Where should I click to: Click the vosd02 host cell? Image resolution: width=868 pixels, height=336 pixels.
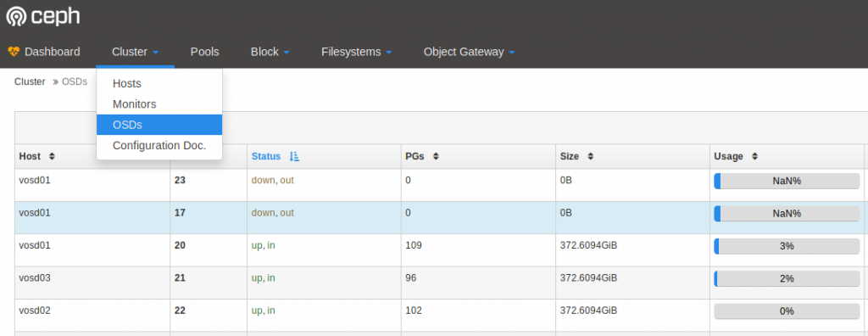pos(35,311)
